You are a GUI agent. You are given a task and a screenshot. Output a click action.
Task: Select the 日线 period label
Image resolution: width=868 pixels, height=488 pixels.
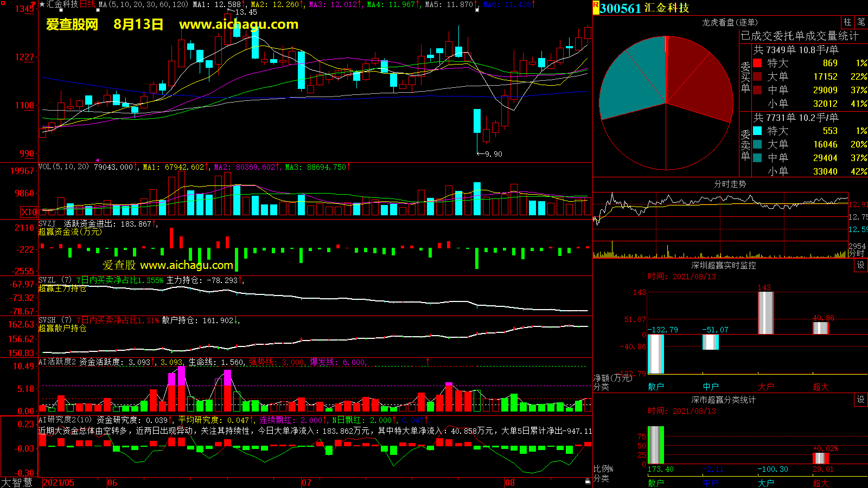pyautogui.click(x=87, y=4)
